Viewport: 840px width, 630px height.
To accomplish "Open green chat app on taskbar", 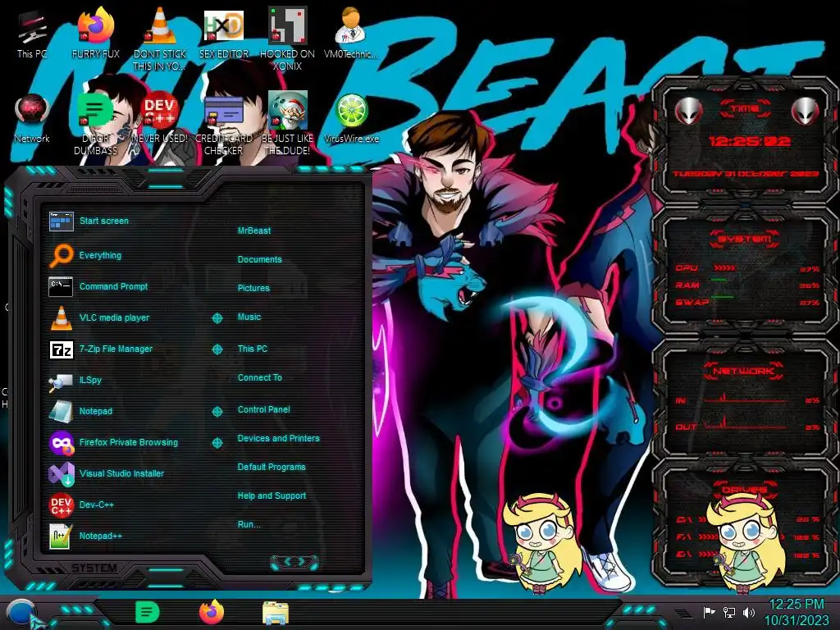I will (x=148, y=612).
